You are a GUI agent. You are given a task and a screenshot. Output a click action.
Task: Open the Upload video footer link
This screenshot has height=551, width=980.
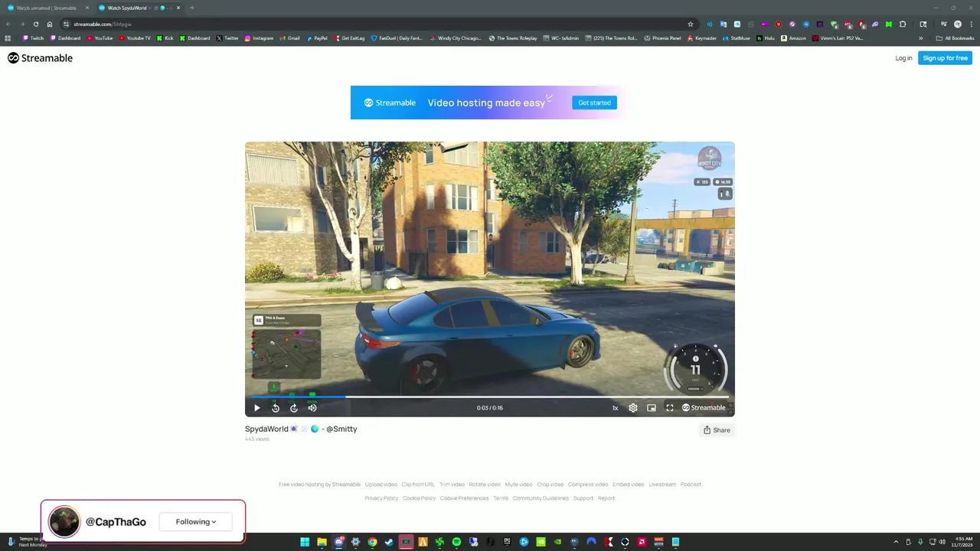(381, 484)
